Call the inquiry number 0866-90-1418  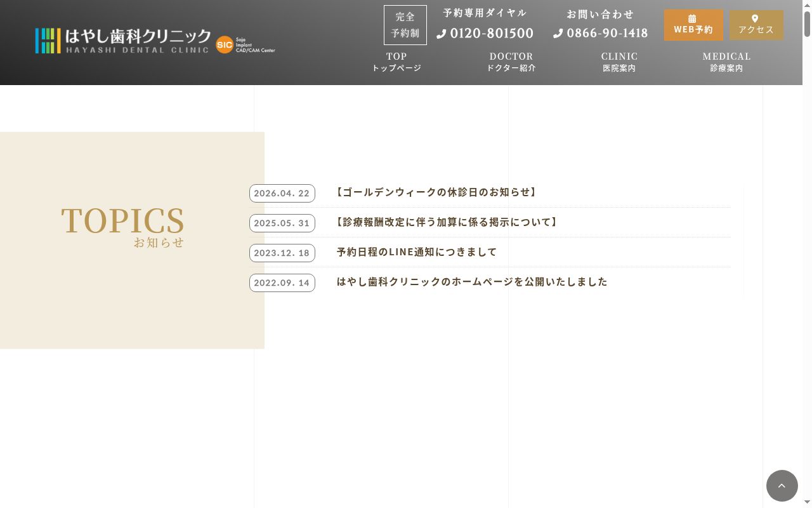pos(607,33)
